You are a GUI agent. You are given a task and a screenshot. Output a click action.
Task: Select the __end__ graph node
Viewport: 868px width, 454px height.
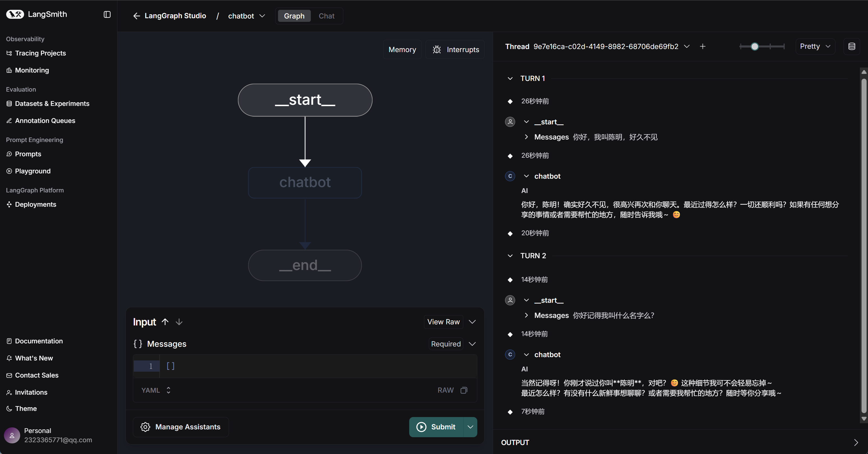point(305,266)
